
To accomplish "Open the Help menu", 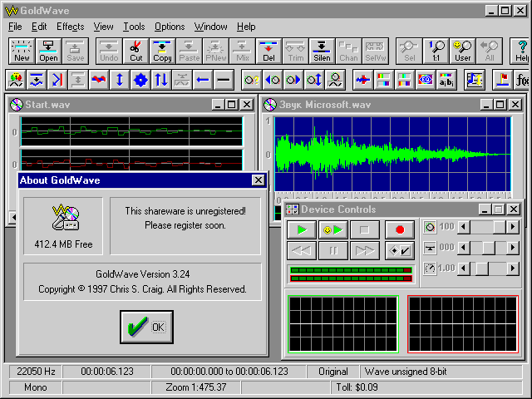I will coord(246,27).
